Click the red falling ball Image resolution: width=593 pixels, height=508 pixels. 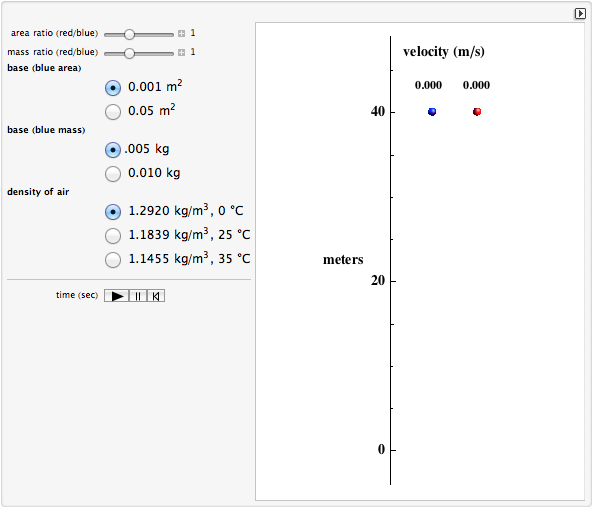point(477,112)
